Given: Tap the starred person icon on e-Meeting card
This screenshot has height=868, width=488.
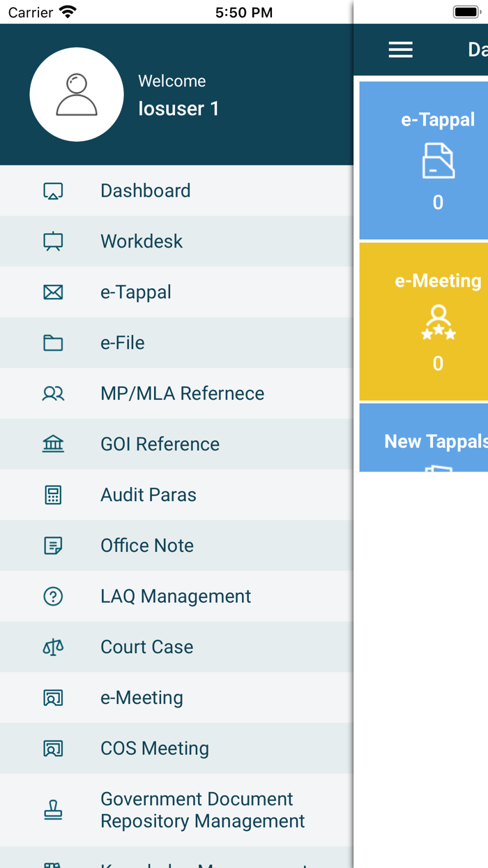Looking at the screenshot, I should 439,322.
